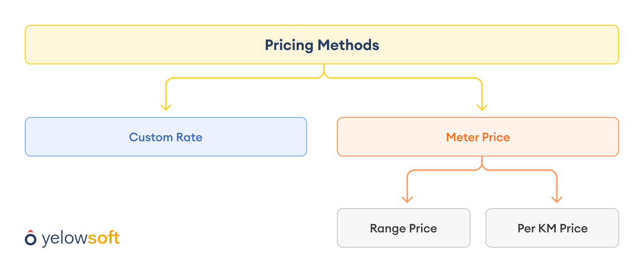Screen dimensions: 644x272
Task: Click the orange arrowhead pointing to Range Price
Action: [407, 199]
